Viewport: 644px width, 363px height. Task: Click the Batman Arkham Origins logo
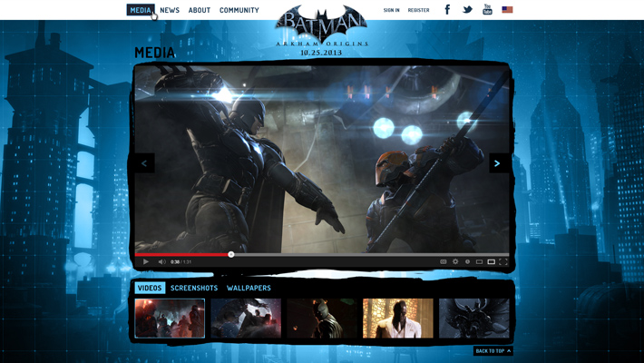(x=322, y=25)
